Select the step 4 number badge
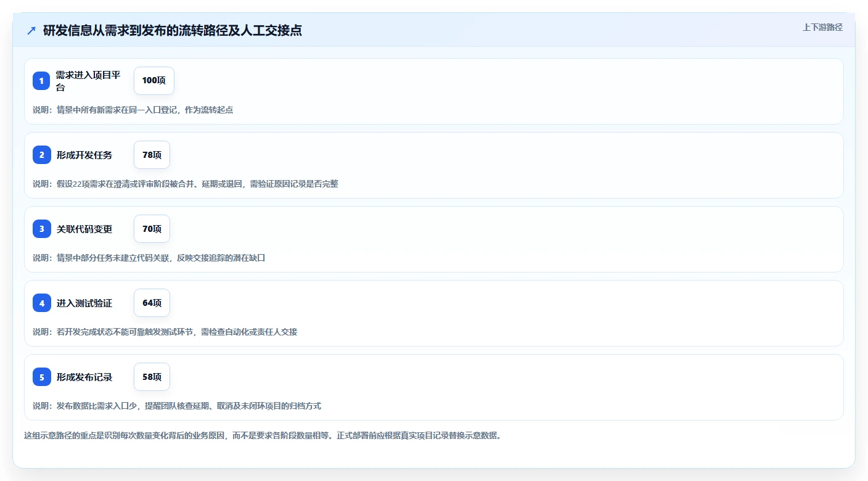 (41, 303)
